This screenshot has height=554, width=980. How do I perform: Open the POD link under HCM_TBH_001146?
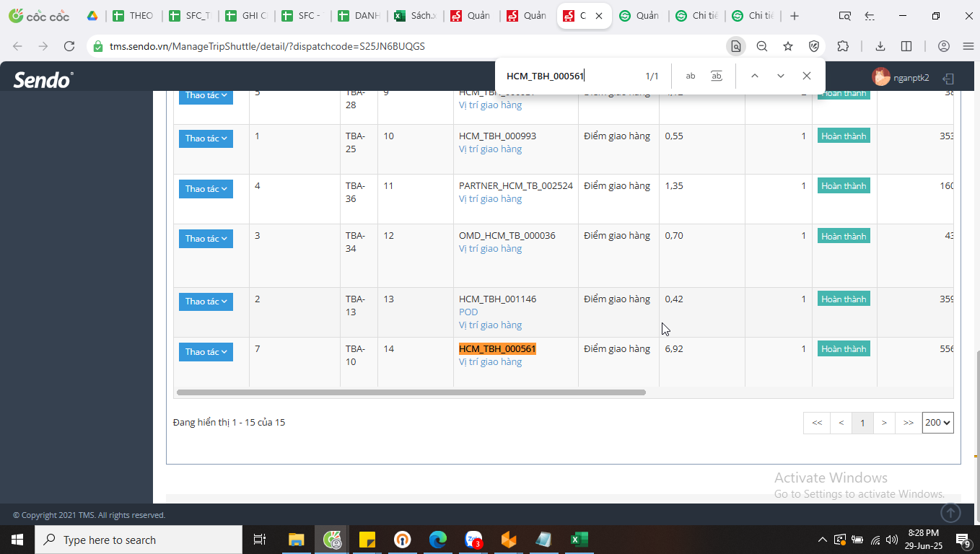pyautogui.click(x=468, y=312)
